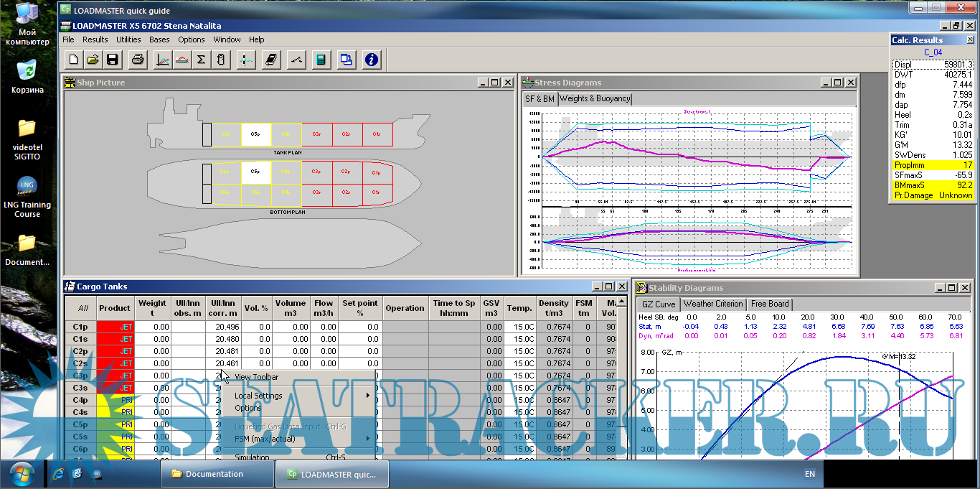Open the Results menu

pyautogui.click(x=95, y=39)
